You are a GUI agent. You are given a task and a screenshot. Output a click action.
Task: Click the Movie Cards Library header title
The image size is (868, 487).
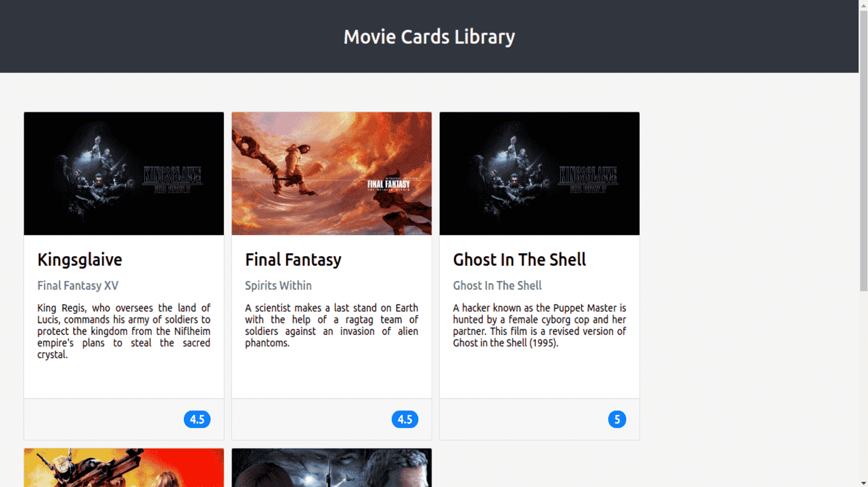429,37
